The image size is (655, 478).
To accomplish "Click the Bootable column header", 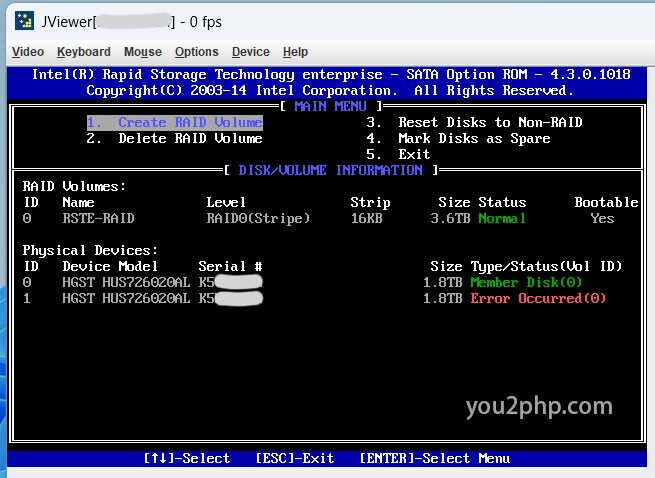I will [x=606, y=202].
